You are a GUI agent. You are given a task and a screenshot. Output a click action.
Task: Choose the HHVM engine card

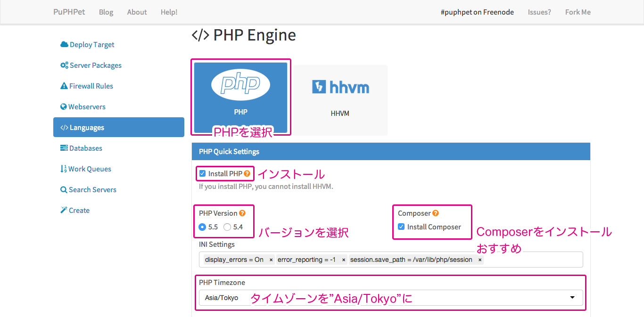click(340, 100)
